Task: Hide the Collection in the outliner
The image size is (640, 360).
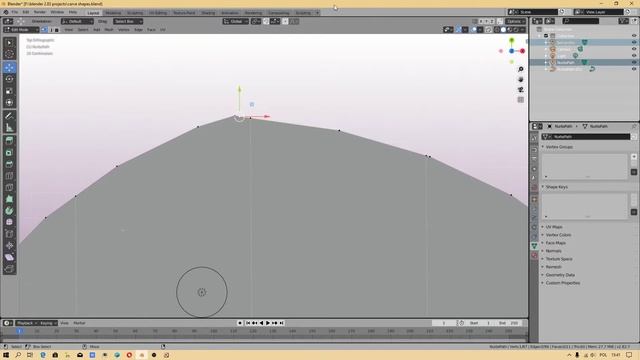Action: click(634, 36)
